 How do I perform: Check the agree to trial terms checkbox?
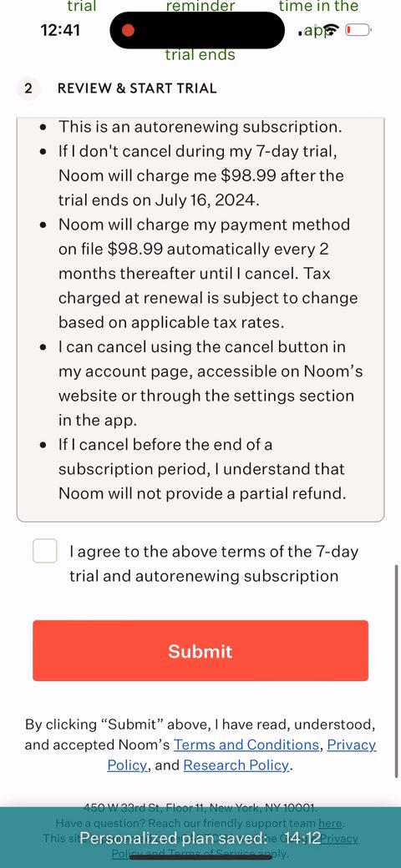click(x=45, y=551)
